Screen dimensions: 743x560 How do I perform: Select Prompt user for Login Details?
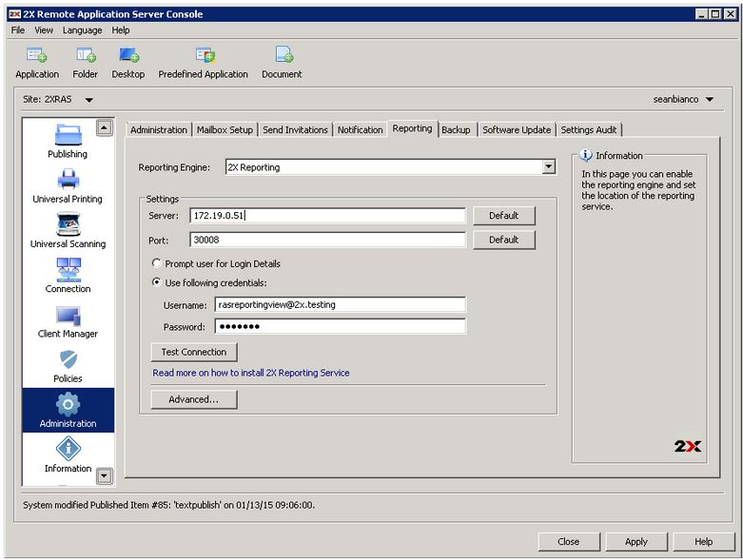[x=156, y=262]
